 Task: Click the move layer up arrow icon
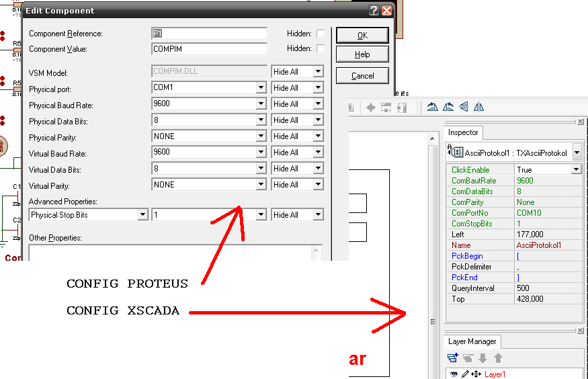pos(498,358)
